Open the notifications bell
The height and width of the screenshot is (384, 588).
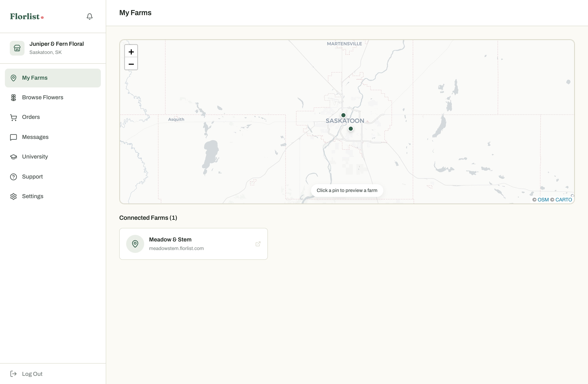(x=89, y=16)
